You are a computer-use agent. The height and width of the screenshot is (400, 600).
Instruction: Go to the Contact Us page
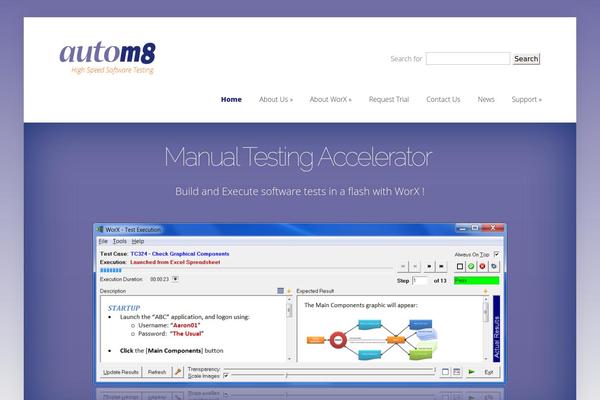(443, 99)
